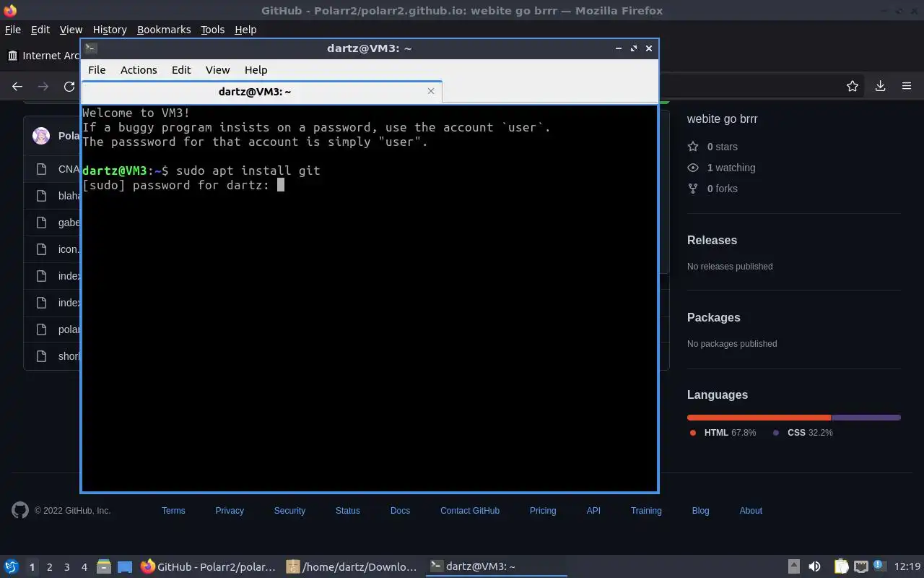Open the Security footer link
This screenshot has width=924, height=578.
pyautogui.click(x=289, y=510)
